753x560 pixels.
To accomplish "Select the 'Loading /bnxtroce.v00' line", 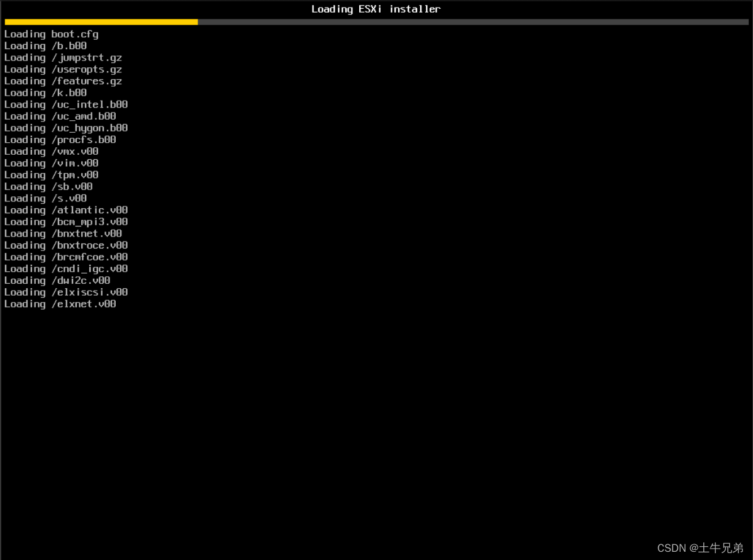I will pyautogui.click(x=66, y=245).
